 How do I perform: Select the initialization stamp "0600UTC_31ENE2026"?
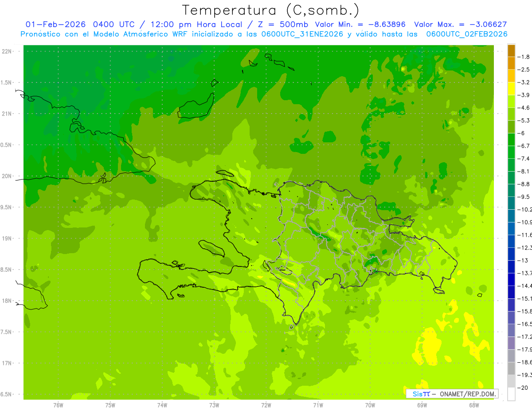[x=301, y=34]
